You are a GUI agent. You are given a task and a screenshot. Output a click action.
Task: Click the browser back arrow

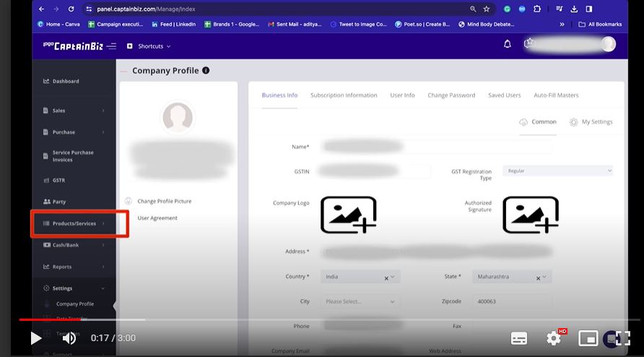click(41, 9)
